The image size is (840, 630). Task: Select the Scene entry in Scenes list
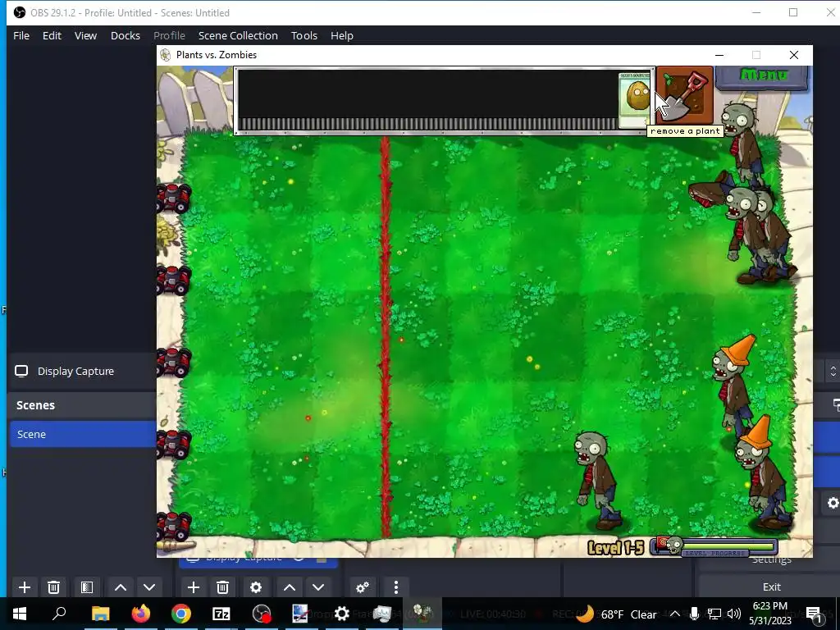click(83, 434)
